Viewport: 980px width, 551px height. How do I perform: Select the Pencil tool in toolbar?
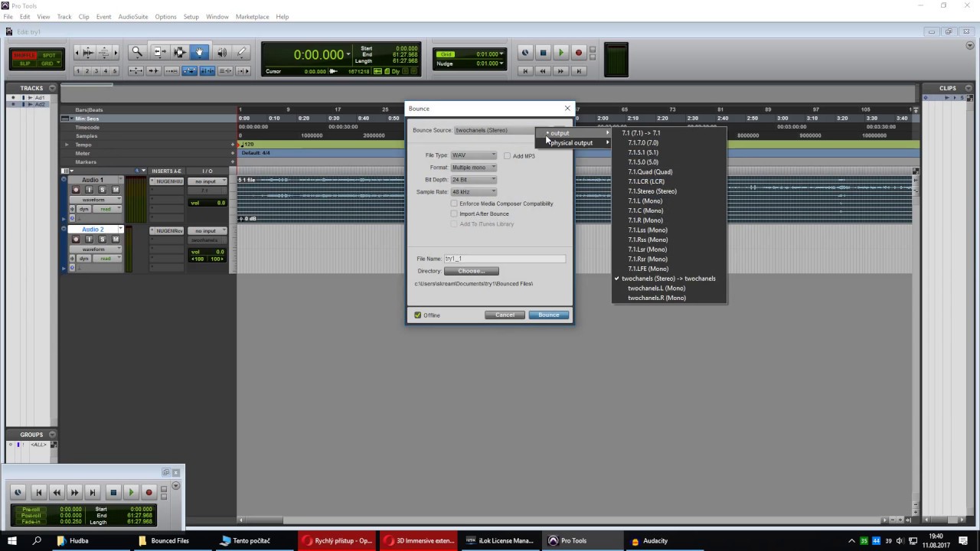click(x=241, y=52)
